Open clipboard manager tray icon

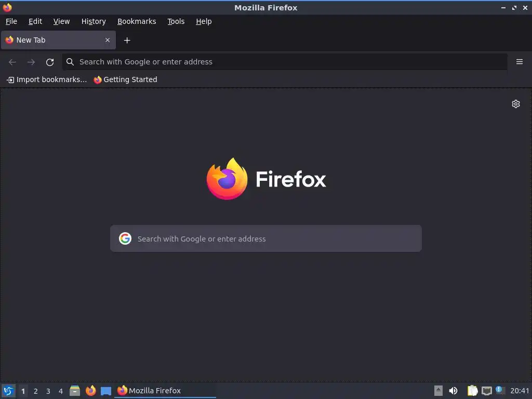tap(472, 391)
